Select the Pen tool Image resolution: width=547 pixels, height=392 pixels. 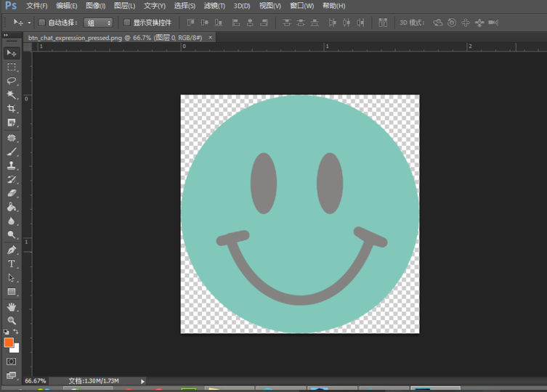click(x=12, y=250)
